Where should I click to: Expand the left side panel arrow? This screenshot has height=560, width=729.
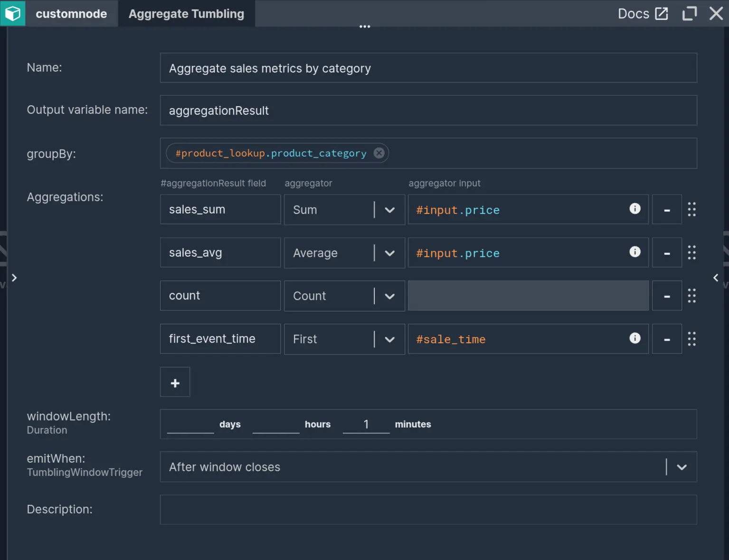[x=14, y=278]
